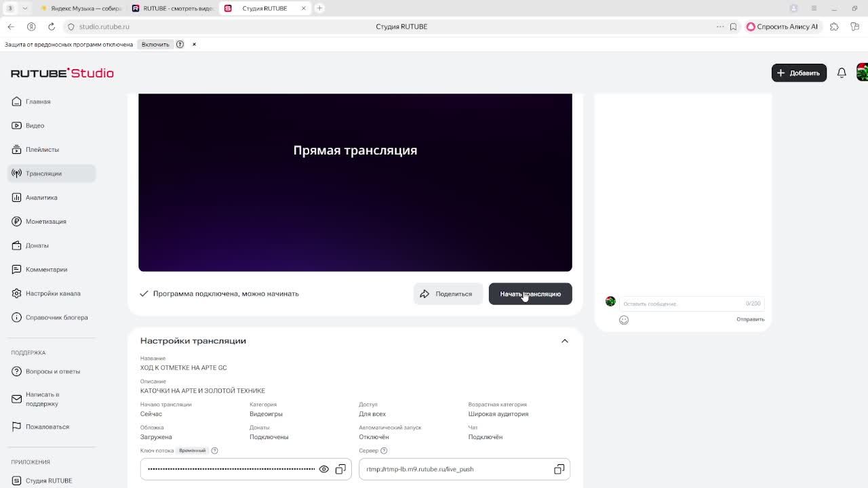Image resolution: width=868 pixels, height=488 pixels.
Task: Copy the stream key
Action: [340, 469]
